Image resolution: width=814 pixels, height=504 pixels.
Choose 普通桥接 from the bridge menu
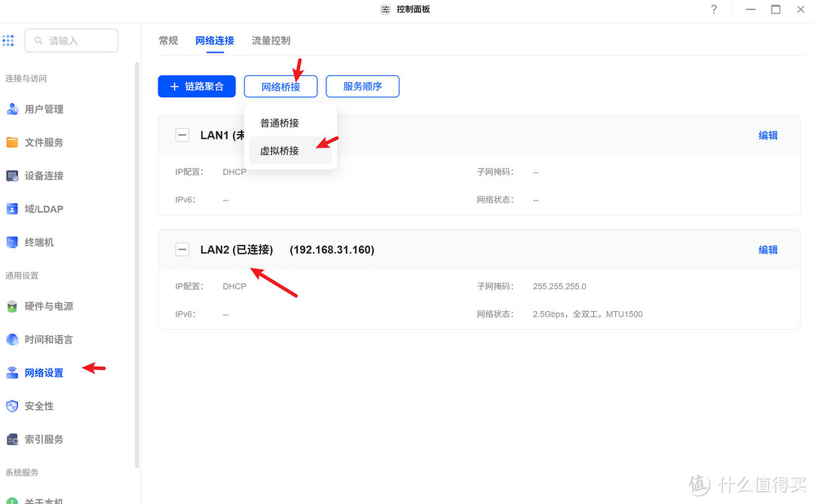coord(279,122)
